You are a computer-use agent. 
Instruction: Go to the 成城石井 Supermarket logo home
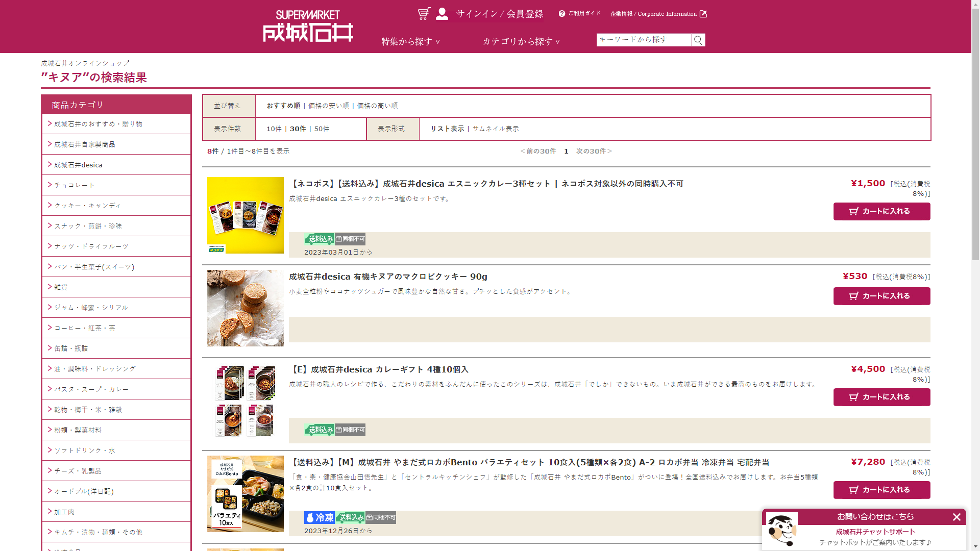(308, 27)
